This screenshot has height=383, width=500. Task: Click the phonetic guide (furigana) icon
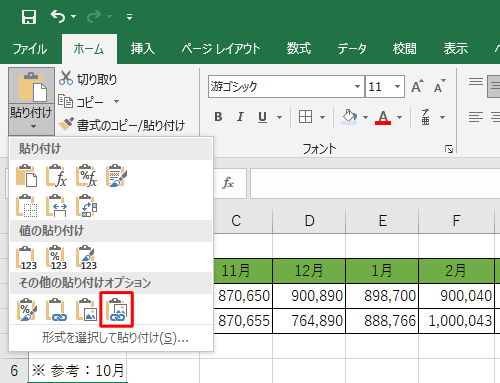[x=425, y=117]
